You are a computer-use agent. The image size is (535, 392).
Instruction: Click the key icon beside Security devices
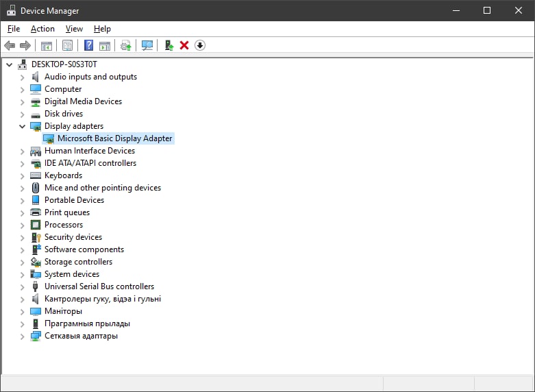click(x=36, y=237)
